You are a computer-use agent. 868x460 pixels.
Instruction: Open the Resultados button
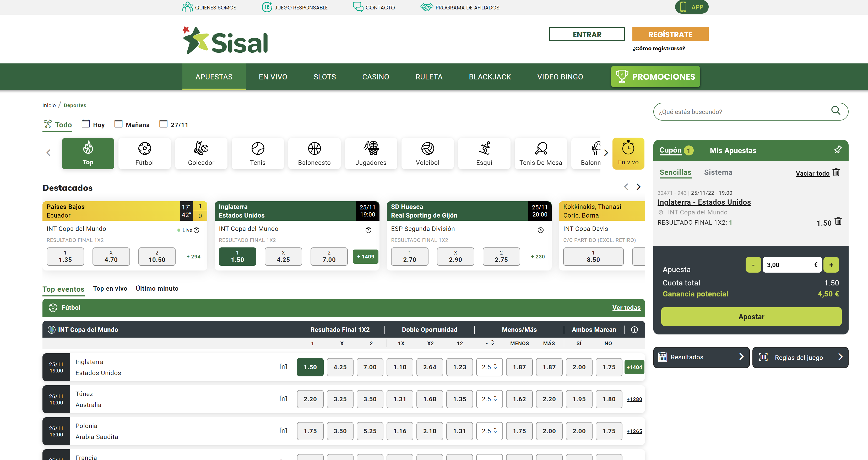(701, 357)
